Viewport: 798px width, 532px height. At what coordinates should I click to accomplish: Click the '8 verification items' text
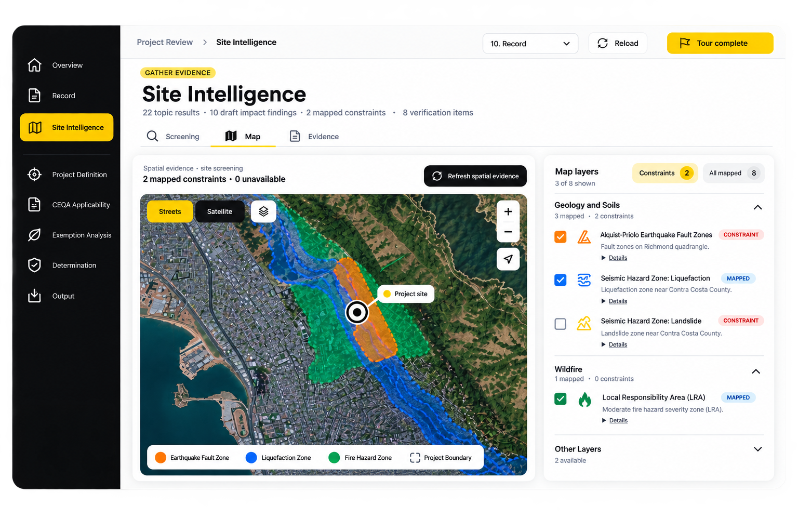pos(438,113)
